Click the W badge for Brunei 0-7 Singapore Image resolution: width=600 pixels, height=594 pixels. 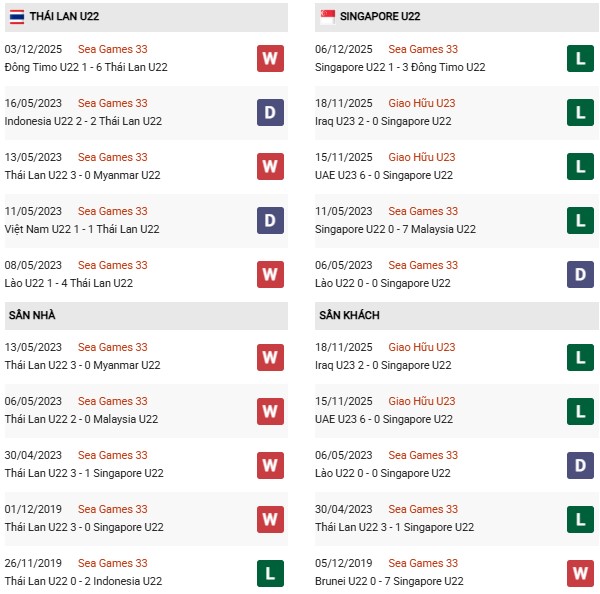(x=580, y=572)
